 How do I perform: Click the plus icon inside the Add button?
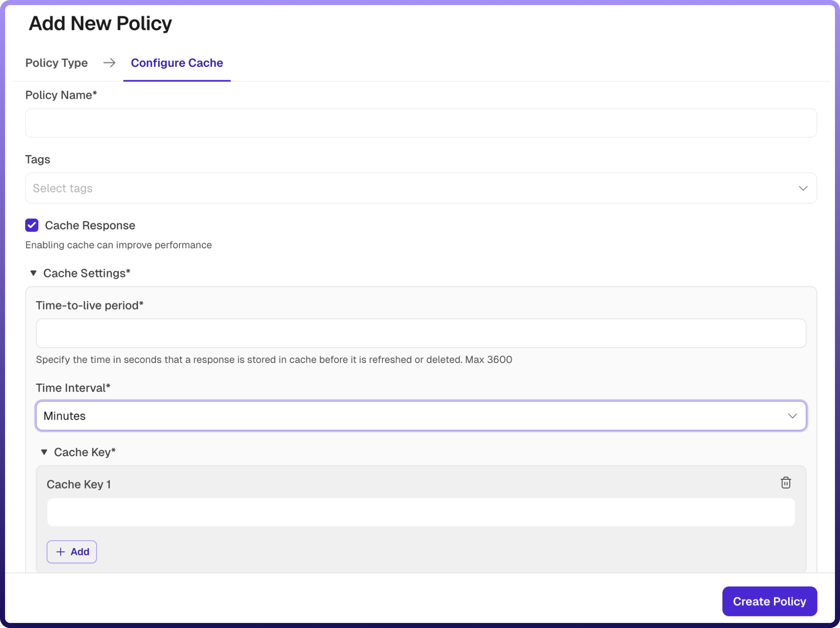(x=60, y=552)
